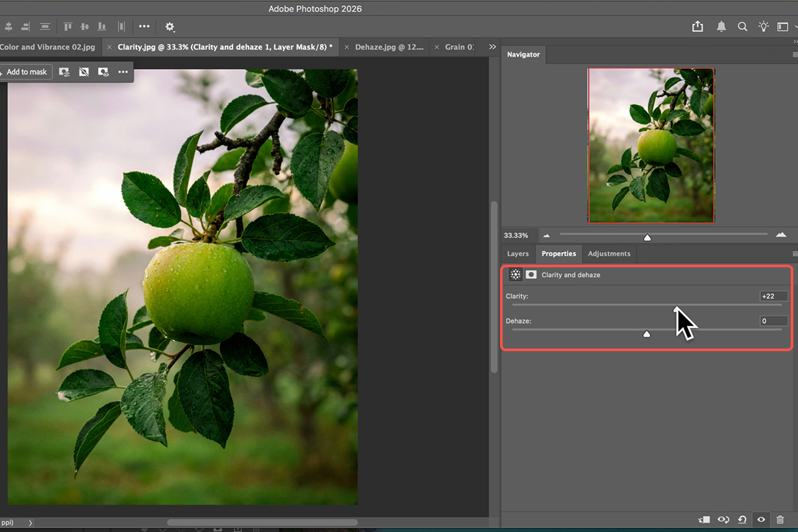Viewport: 798px width, 532px height.
Task: Toggle layer visibility eye in Properties
Action: pos(761,519)
